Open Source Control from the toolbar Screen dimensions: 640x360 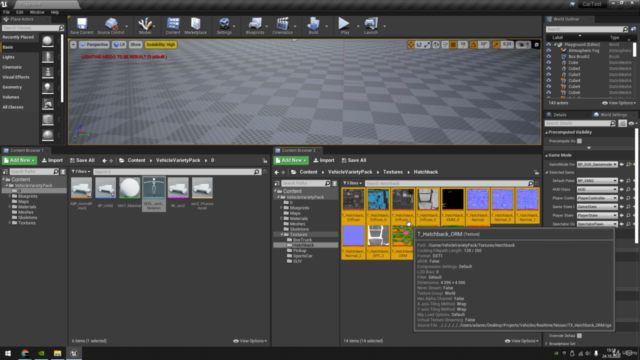(111, 25)
